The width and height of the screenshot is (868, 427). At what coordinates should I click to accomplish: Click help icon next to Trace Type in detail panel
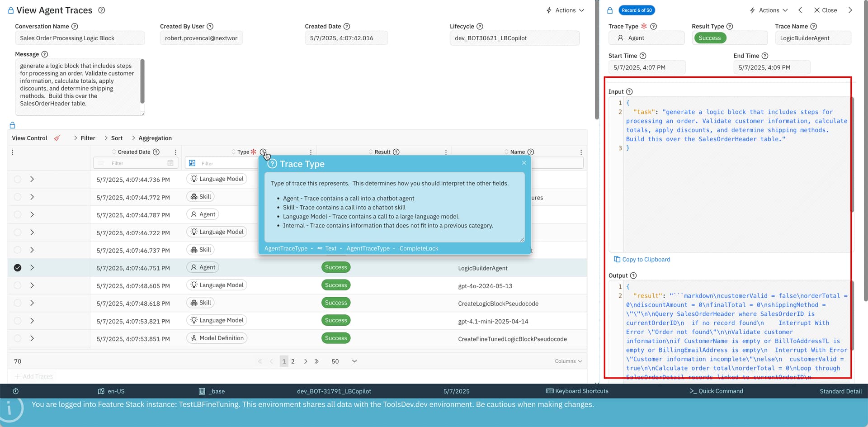[x=653, y=26]
